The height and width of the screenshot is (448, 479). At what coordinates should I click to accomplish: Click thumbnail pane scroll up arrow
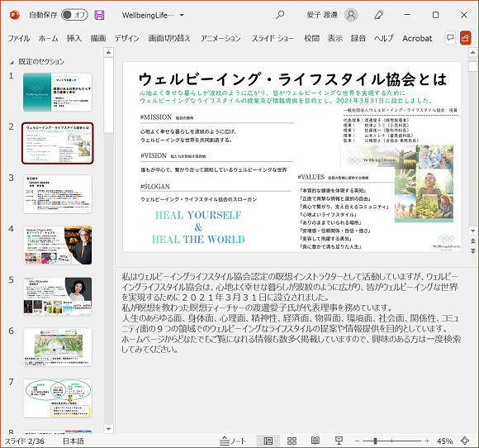(108, 52)
